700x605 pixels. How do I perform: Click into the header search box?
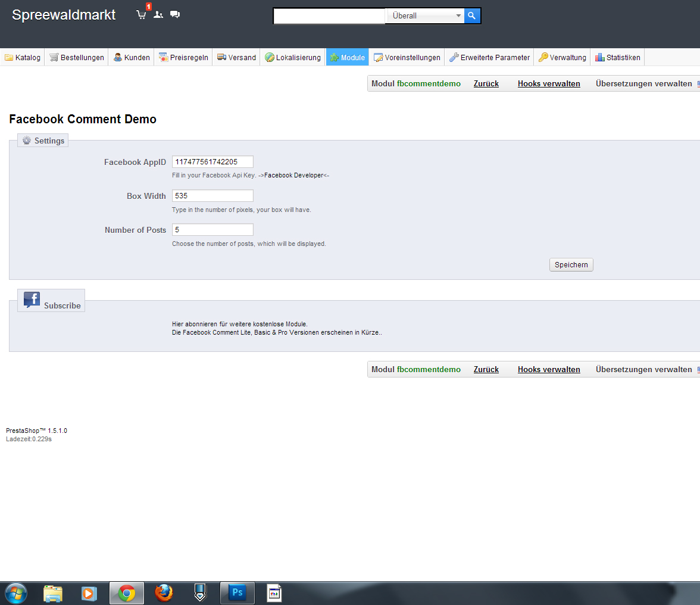330,15
